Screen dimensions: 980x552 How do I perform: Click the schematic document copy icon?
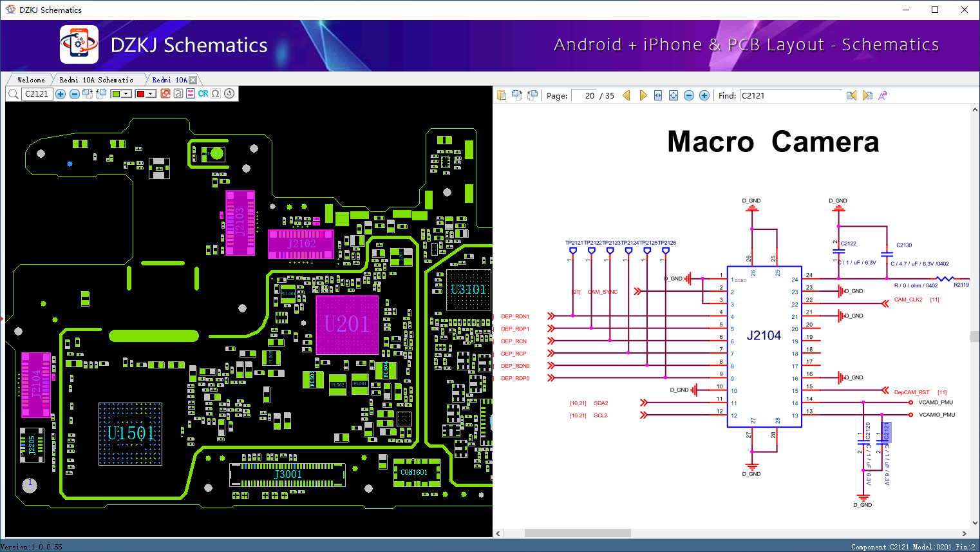(502, 95)
